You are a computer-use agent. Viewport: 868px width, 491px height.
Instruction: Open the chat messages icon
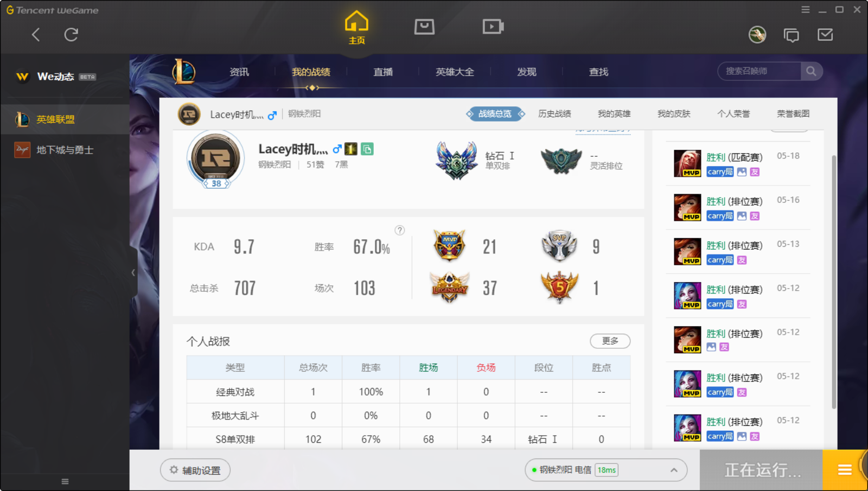tap(791, 35)
